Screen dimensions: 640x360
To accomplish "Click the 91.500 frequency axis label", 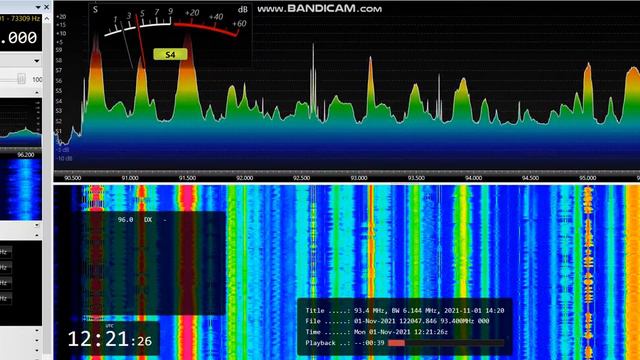I will 187,178.
